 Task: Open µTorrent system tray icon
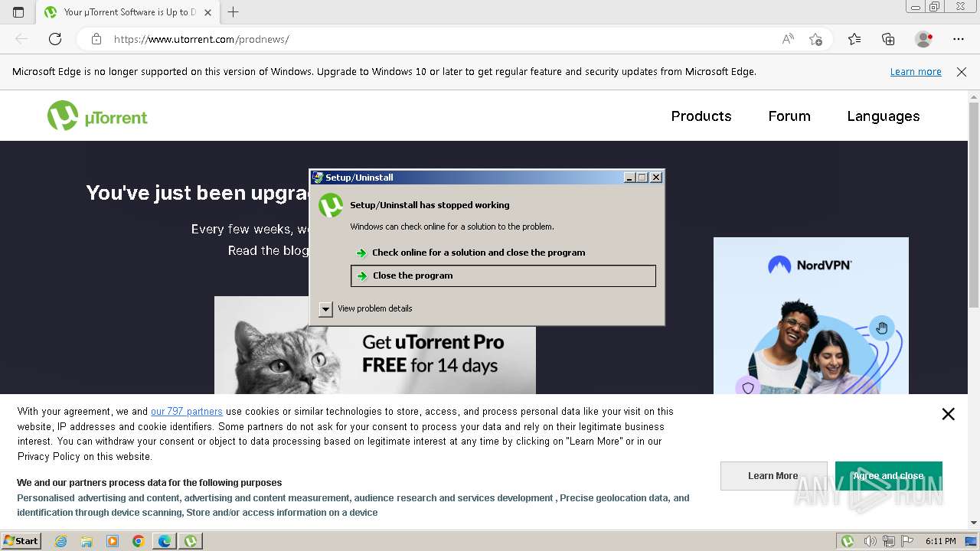pyautogui.click(x=848, y=541)
